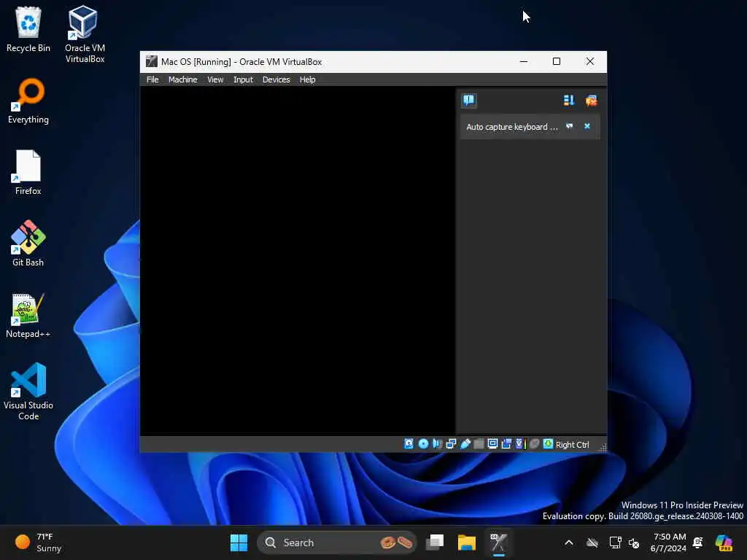Select the Everything desktop shortcut
Screen dimensions: 747x560
pos(28,101)
